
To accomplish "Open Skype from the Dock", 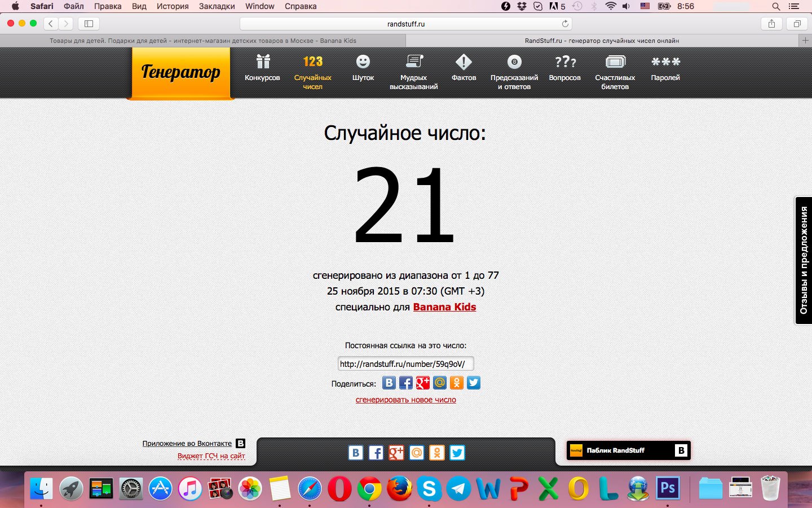I will (x=429, y=488).
